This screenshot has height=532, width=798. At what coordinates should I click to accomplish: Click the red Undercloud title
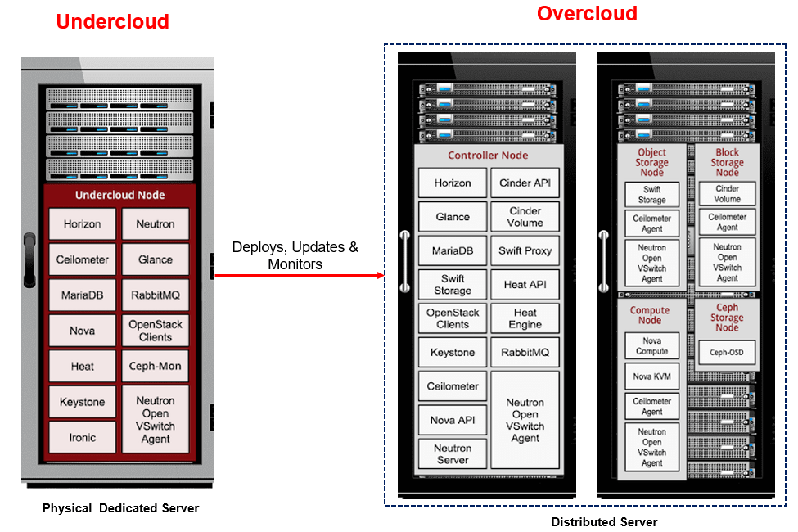(x=112, y=22)
